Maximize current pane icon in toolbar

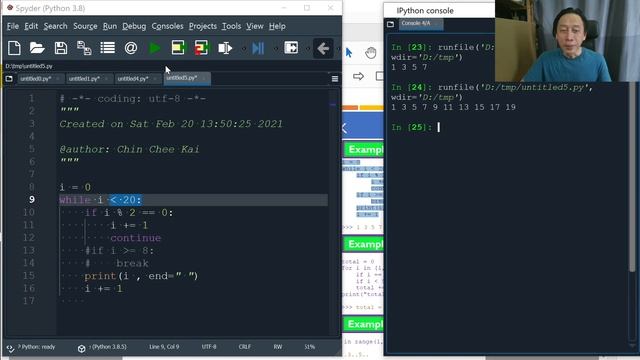[291, 48]
